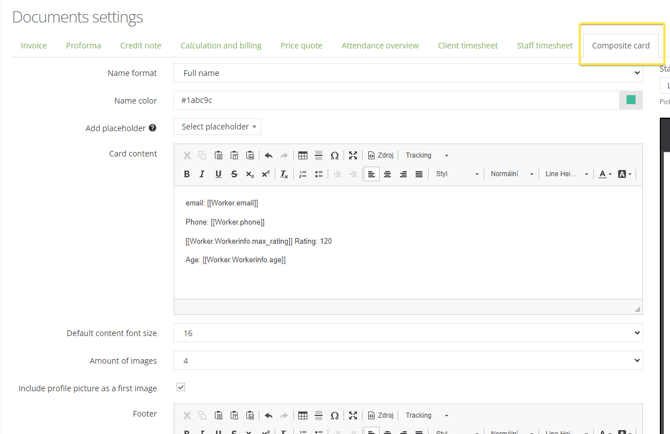Image resolution: width=670 pixels, height=434 pixels.
Task: Center align text in Card content
Action: click(387, 174)
